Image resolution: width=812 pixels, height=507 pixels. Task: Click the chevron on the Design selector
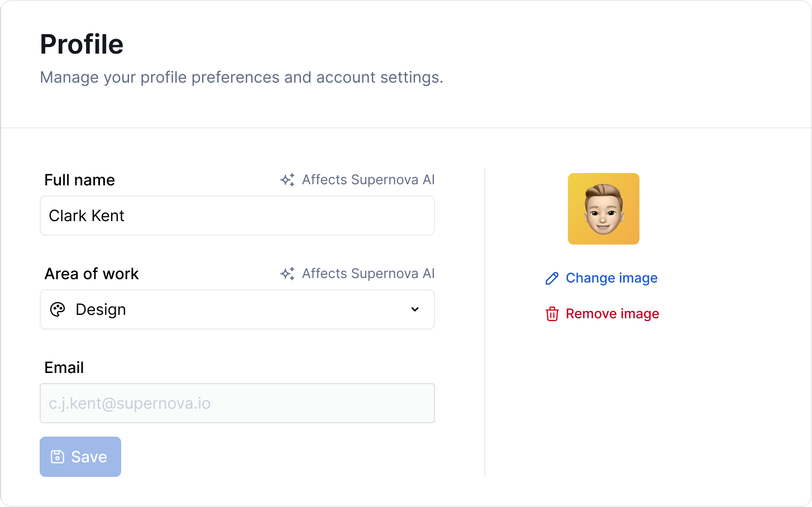tap(415, 309)
